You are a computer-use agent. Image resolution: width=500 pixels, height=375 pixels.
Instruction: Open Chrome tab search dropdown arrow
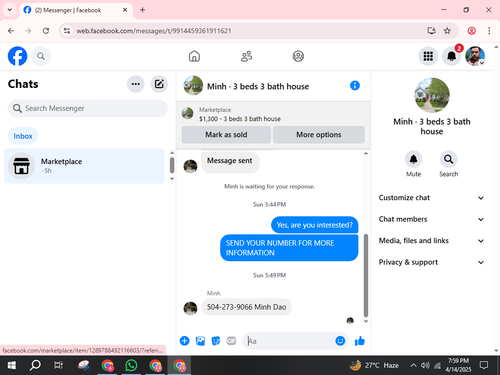click(x=10, y=10)
